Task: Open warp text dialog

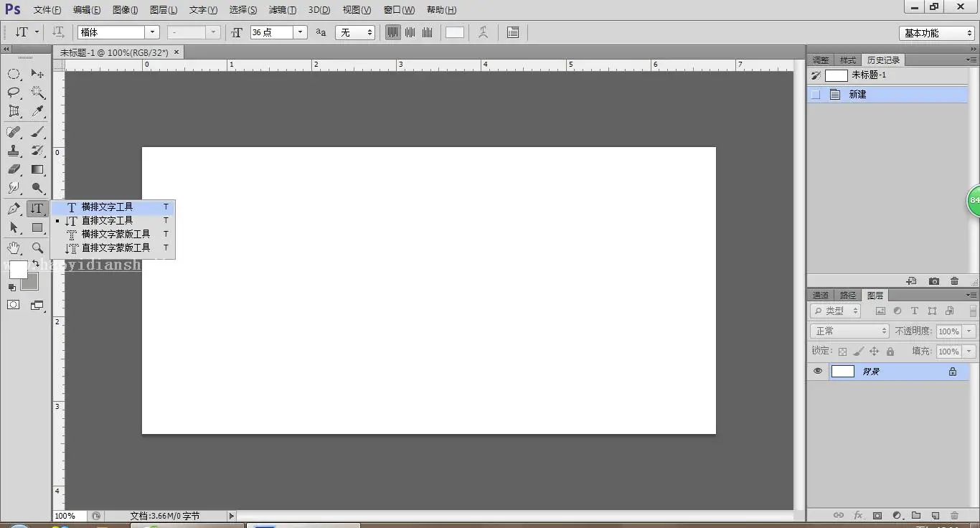Action: (x=484, y=32)
